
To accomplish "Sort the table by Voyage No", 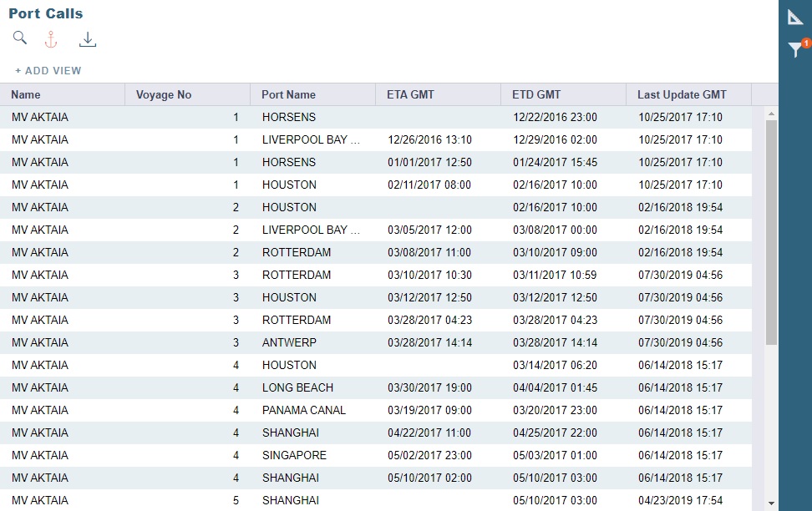I will [164, 94].
